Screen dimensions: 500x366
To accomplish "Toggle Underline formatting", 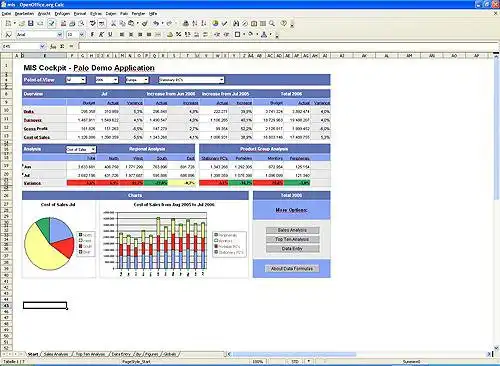I will pos(110,34).
